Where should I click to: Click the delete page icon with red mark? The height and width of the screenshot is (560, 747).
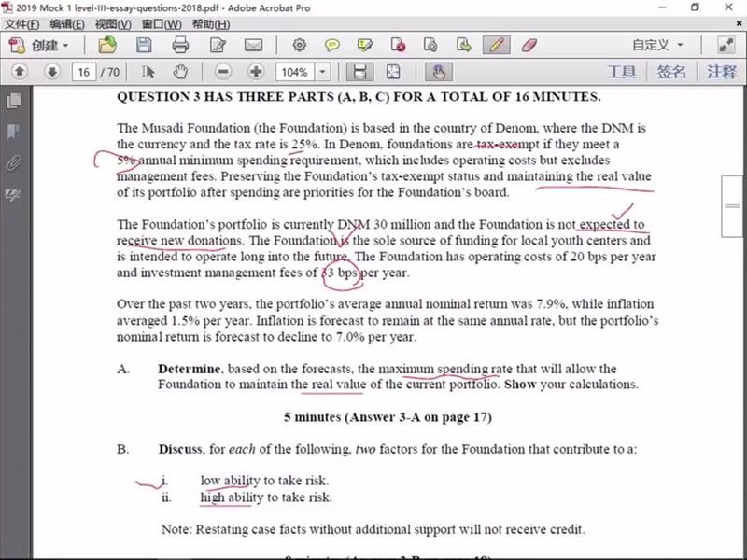tap(398, 45)
